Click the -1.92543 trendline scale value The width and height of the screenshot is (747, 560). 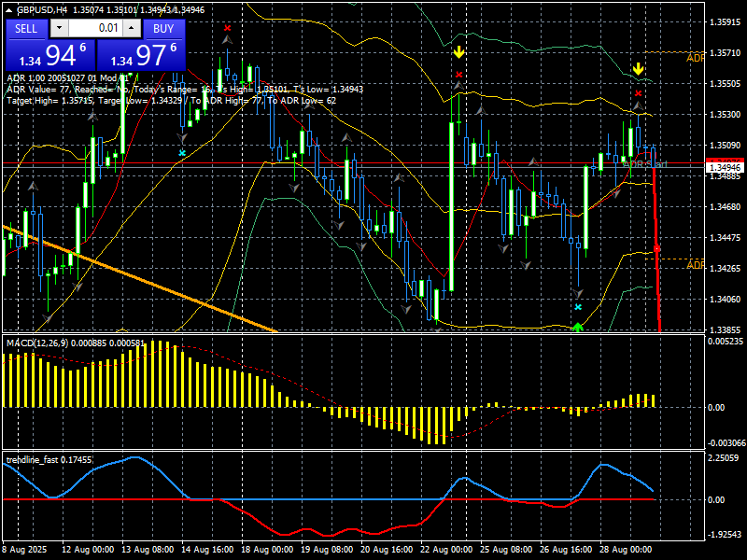coord(725,534)
